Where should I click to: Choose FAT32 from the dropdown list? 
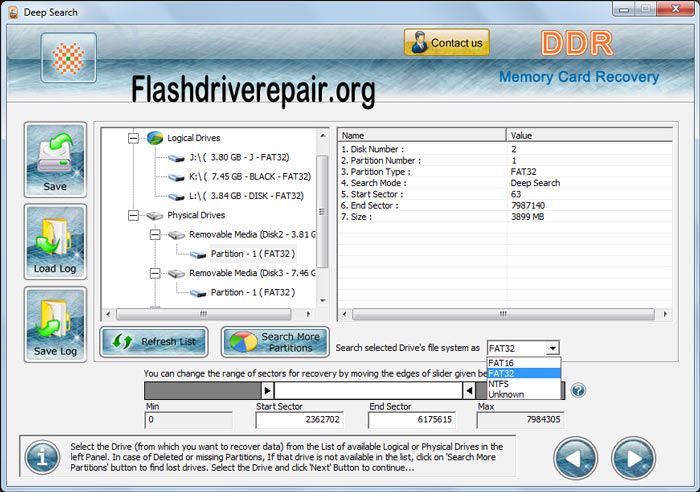click(x=524, y=373)
